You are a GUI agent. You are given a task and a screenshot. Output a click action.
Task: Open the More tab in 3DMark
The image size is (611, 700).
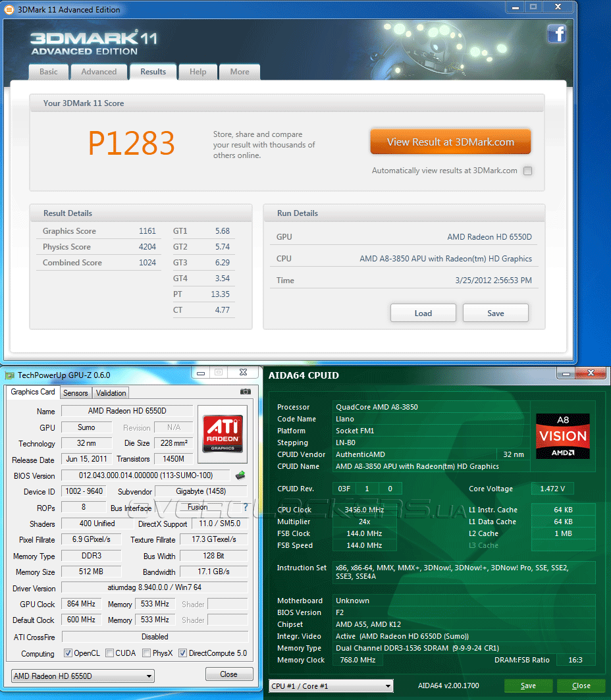(240, 72)
